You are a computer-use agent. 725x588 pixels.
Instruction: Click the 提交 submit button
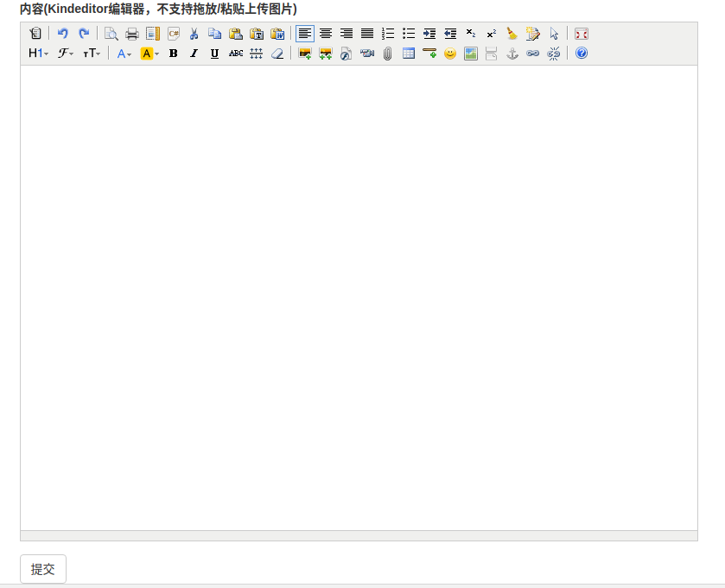43,569
